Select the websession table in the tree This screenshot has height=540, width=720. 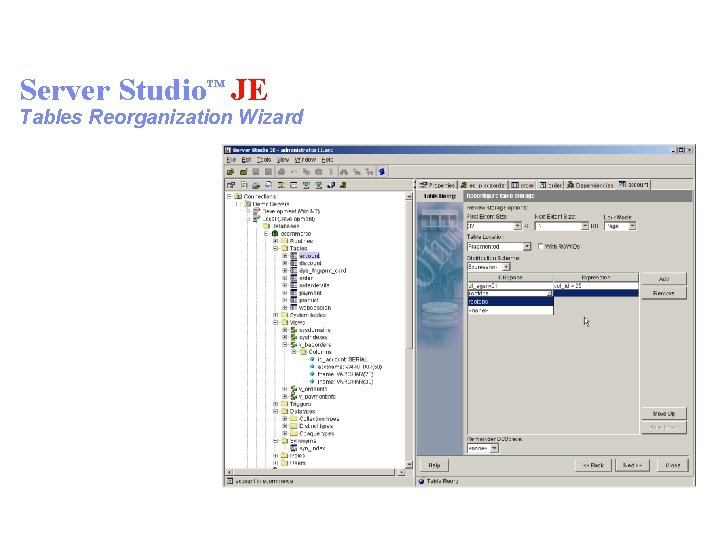[x=315, y=308]
